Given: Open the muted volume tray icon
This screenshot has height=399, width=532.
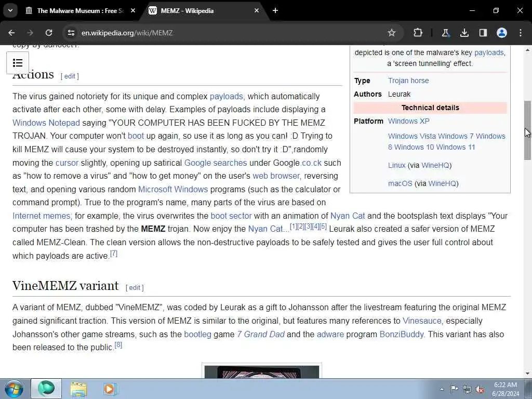Looking at the screenshot, I should pyautogui.click(x=480, y=389).
